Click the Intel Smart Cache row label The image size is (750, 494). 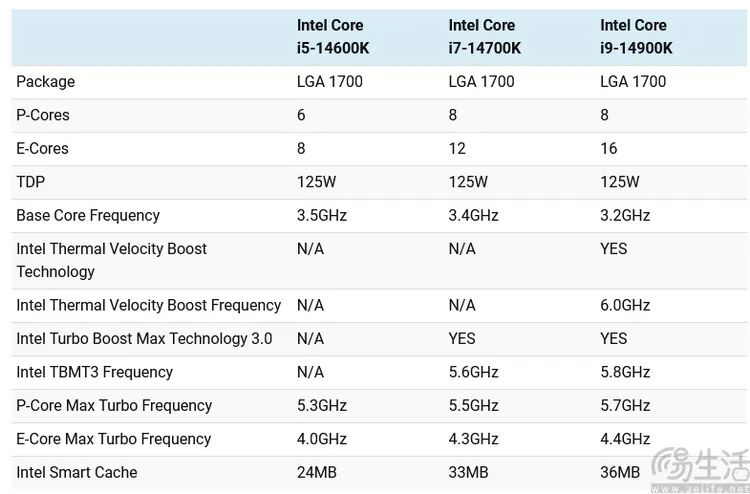point(77,472)
